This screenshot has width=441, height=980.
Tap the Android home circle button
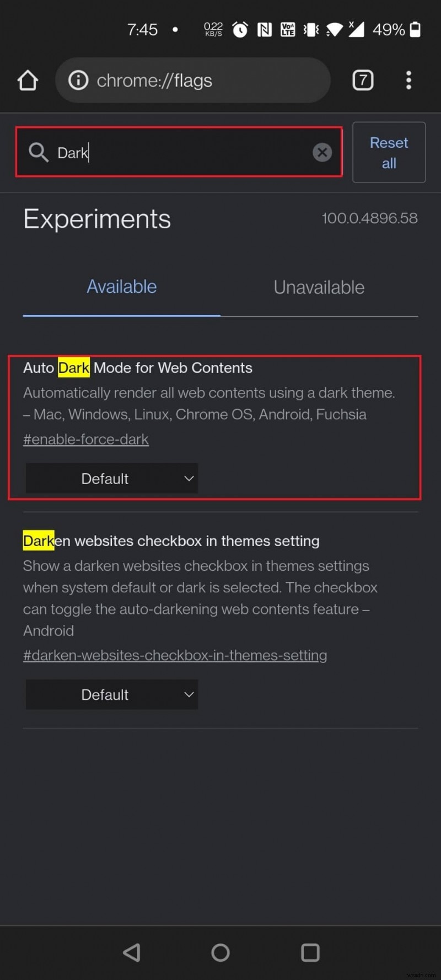(220, 952)
